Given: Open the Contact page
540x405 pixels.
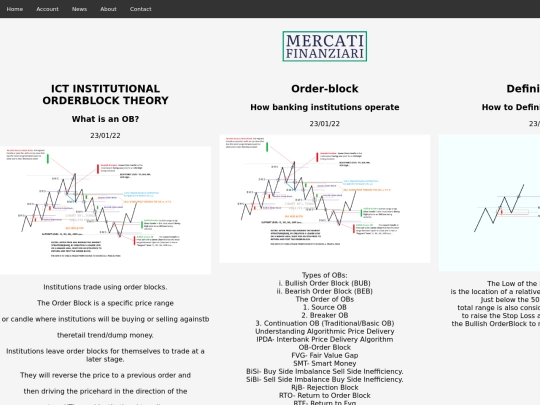Looking at the screenshot, I should click(x=141, y=9).
